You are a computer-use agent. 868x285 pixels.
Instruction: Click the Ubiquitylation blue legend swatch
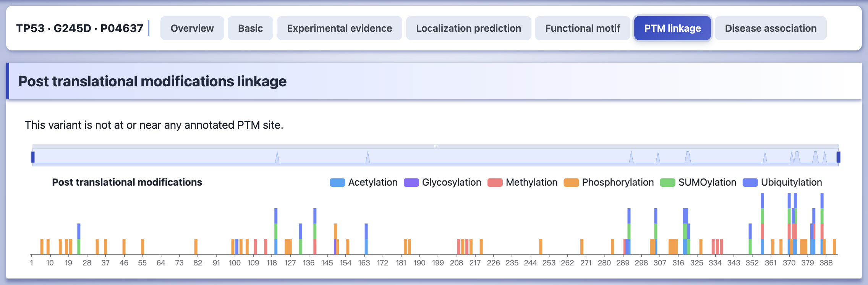750,183
